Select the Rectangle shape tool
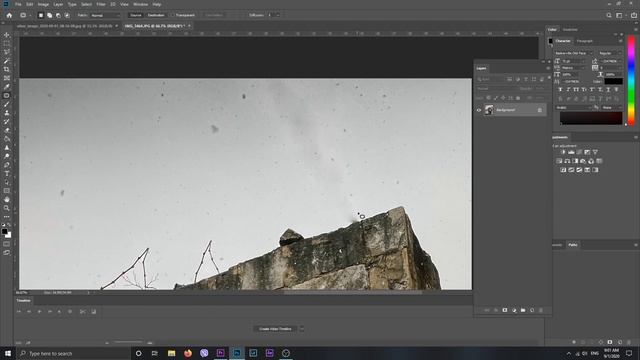 [7, 191]
